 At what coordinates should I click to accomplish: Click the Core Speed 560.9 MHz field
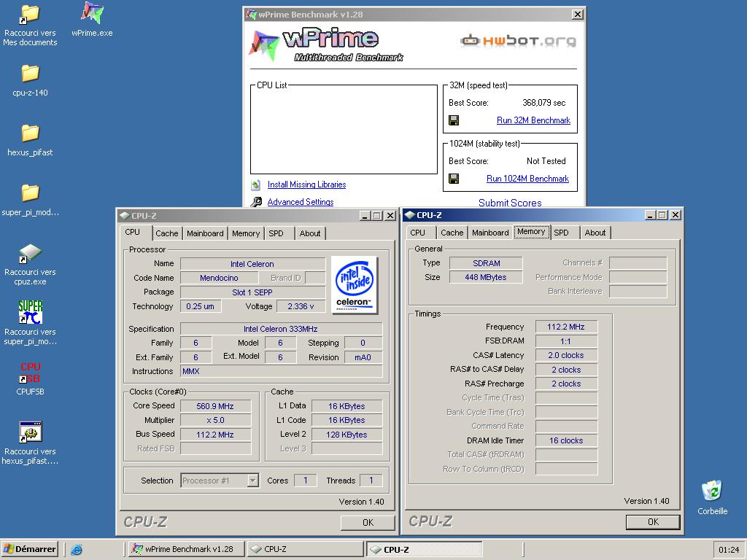215,406
